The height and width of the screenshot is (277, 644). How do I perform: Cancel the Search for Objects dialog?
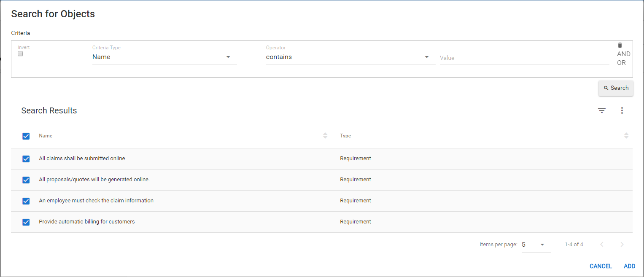pyautogui.click(x=601, y=266)
